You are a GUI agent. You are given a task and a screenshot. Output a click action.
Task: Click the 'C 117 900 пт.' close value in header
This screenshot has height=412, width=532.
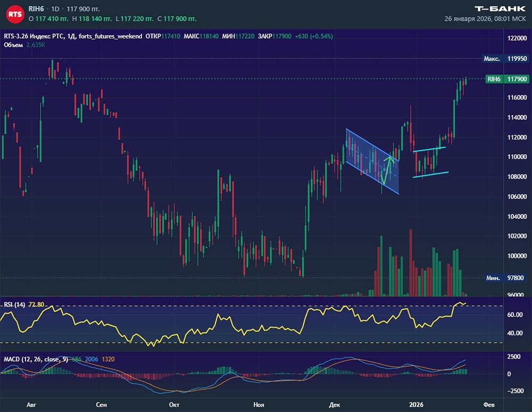click(177, 19)
